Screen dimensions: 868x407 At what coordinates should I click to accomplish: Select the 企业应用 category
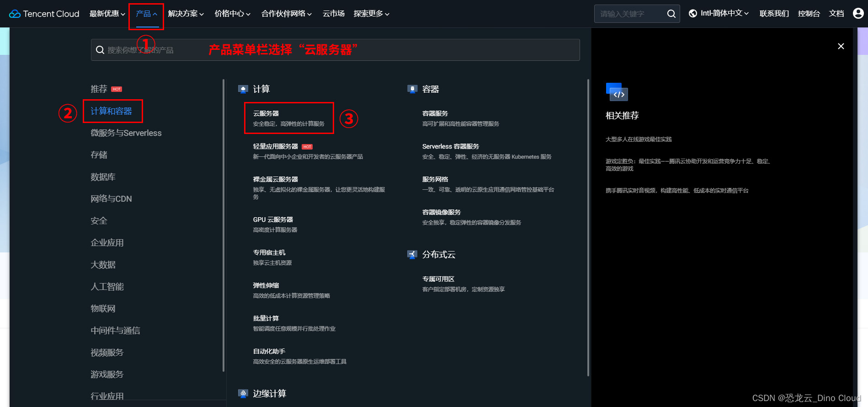[107, 243]
